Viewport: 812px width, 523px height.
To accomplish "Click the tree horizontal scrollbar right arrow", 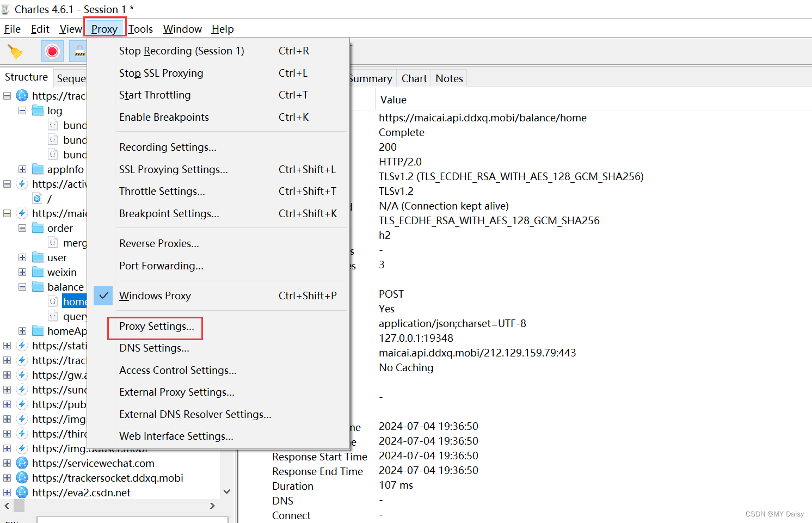I will 212,506.
